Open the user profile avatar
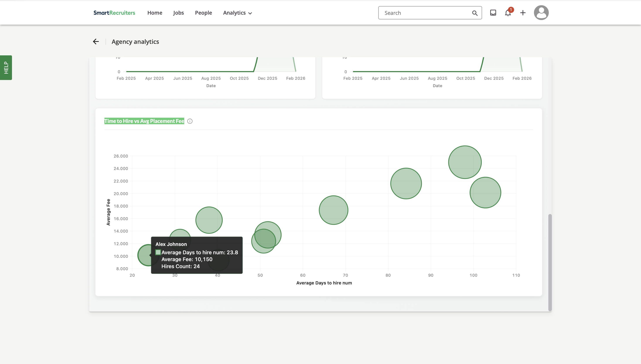The image size is (641, 364). (x=541, y=12)
